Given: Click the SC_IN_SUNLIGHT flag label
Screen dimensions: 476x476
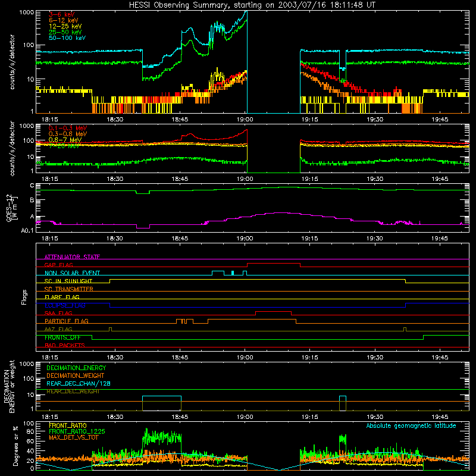Looking at the screenshot, I should pyautogui.click(x=68, y=281).
